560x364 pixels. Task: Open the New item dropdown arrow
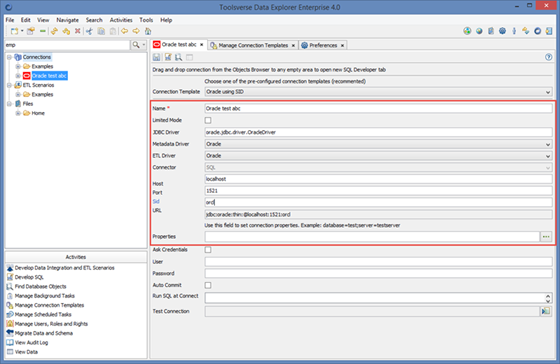click(x=22, y=31)
